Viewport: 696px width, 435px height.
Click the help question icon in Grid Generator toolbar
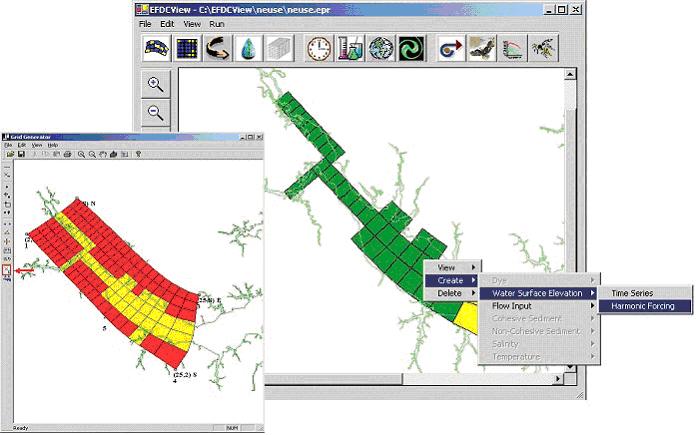click(138, 154)
